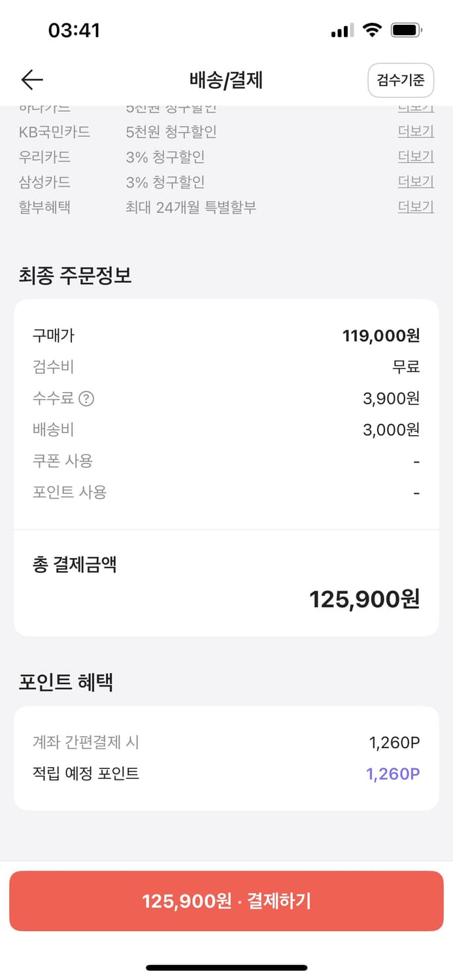Viewport: 453px width, 980px height.
Task: Tap the back arrow icon
Action: click(30, 80)
